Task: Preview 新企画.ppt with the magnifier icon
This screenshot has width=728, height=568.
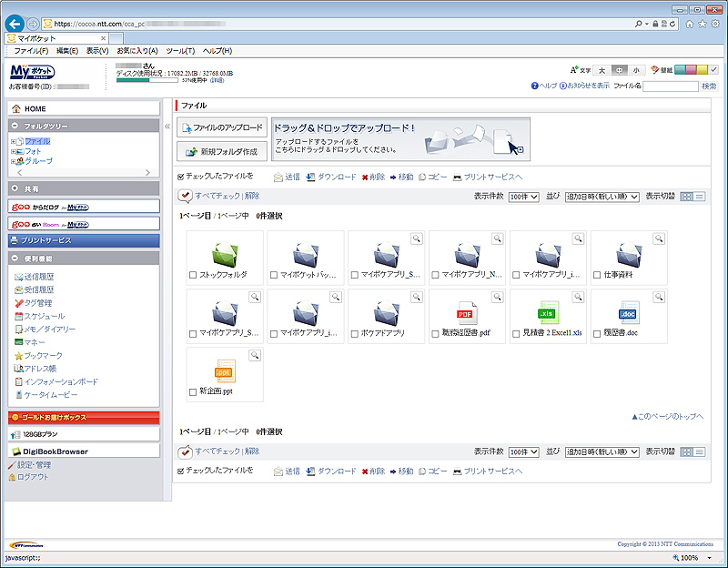Action: coord(255,355)
